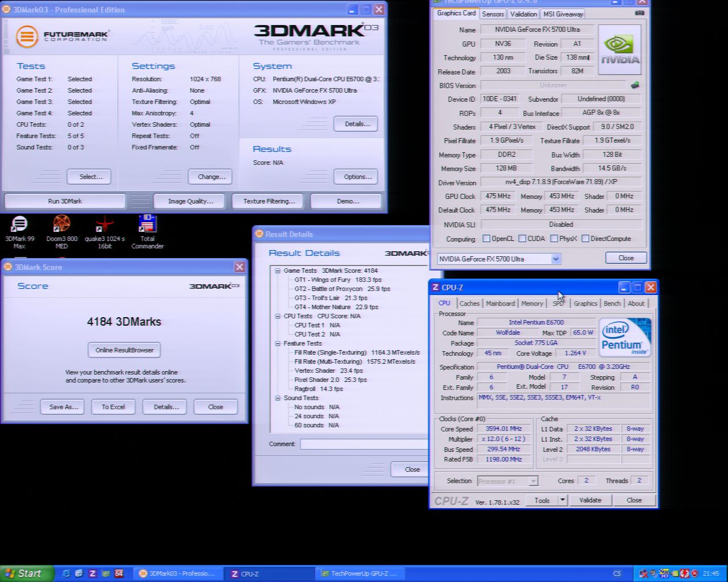Switch to Validation tab in GPU-Z
The width and height of the screenshot is (728, 582).
point(523,14)
